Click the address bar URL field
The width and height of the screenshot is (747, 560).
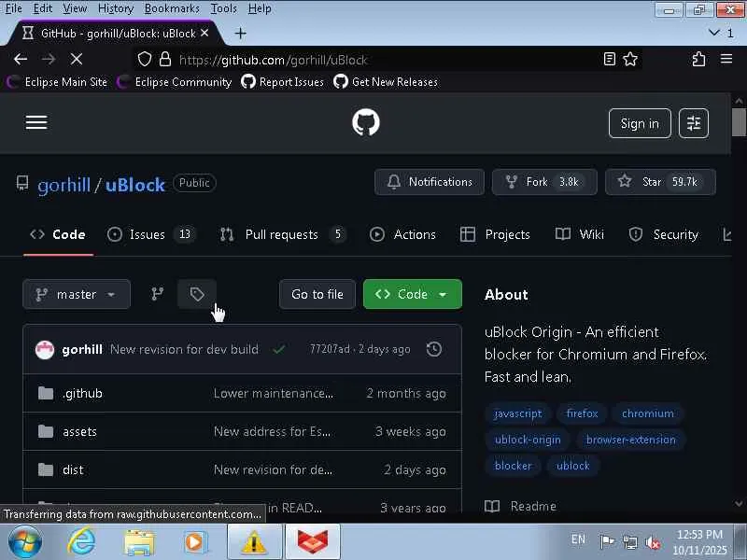click(386, 60)
